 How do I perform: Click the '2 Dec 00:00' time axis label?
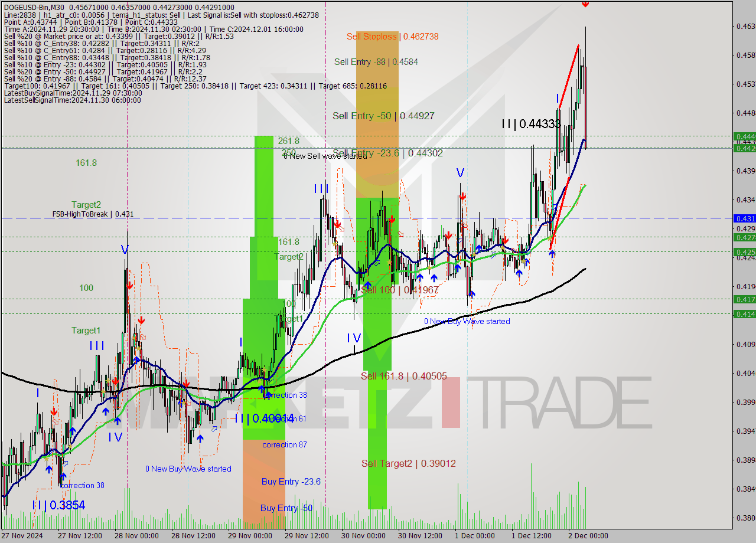pos(588,536)
